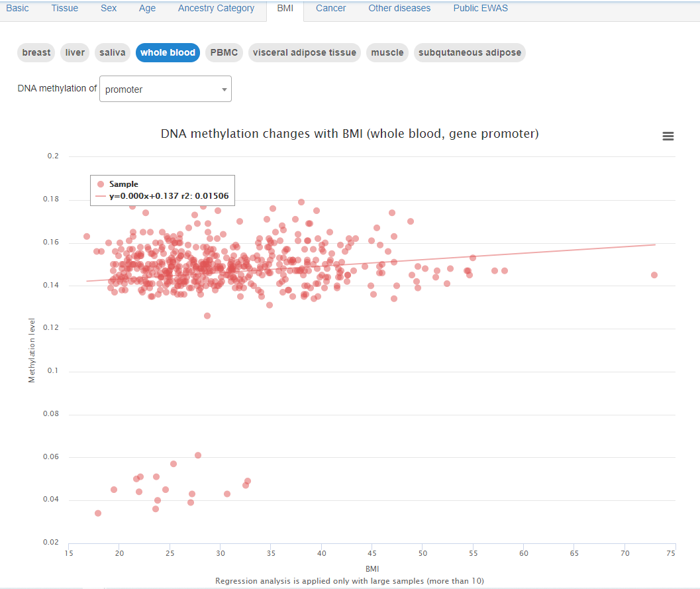Expand the dropdown arrow next to promoter

click(223, 88)
